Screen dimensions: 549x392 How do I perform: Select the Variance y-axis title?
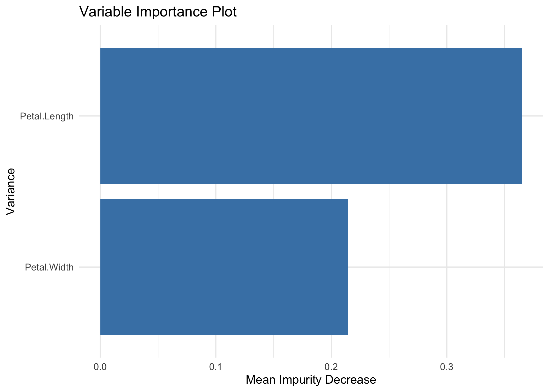pos(10,192)
